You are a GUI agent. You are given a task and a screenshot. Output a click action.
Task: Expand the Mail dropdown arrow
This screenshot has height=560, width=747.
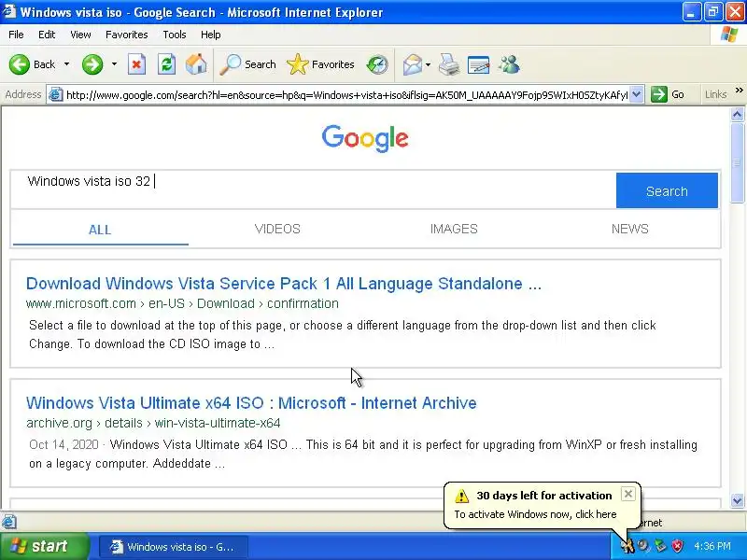click(428, 64)
